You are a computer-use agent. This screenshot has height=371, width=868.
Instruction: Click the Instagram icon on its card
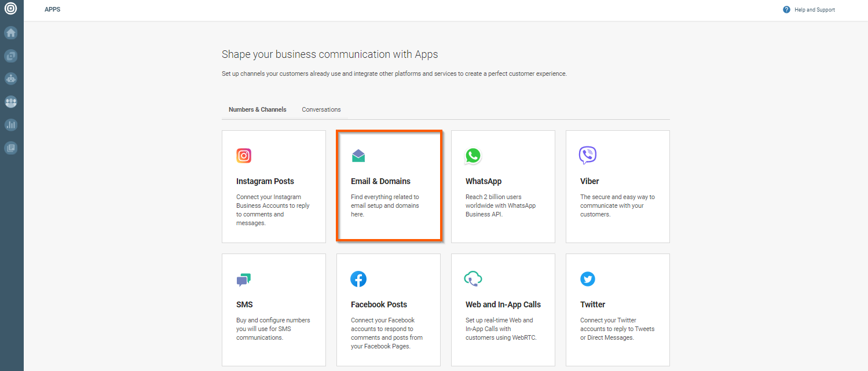pyautogui.click(x=243, y=155)
